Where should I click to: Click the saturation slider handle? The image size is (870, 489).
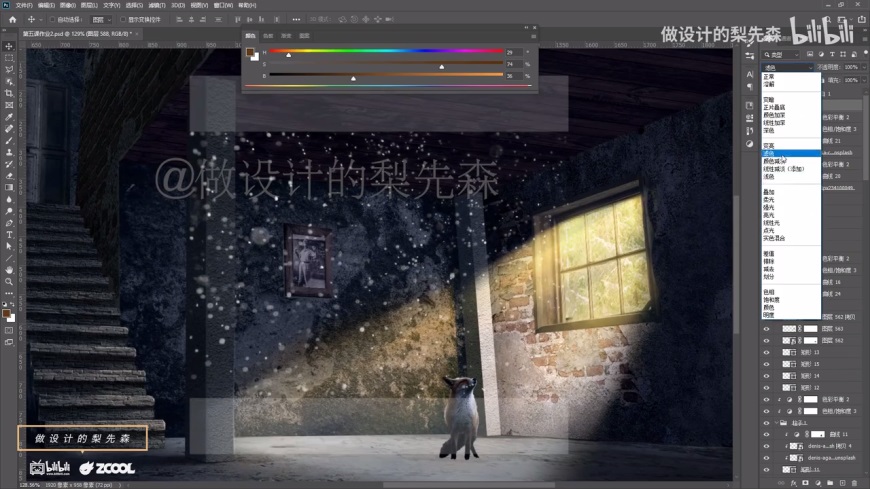point(442,67)
